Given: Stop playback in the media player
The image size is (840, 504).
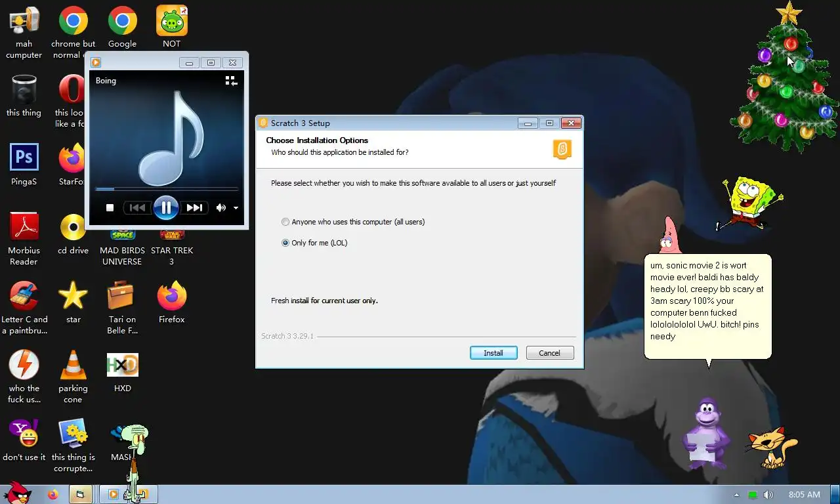Looking at the screenshot, I should coord(110,208).
